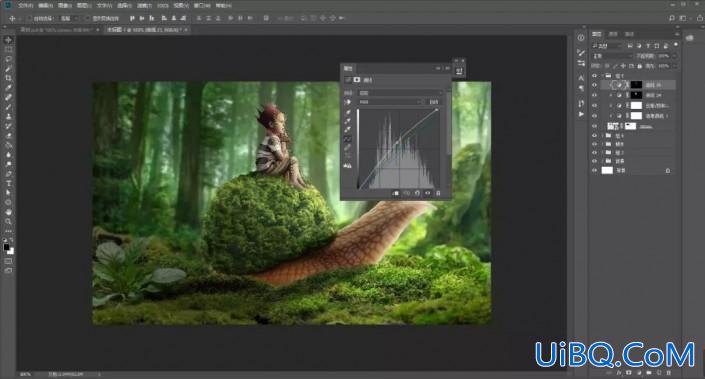Open the Curves preset dropdown

point(400,93)
